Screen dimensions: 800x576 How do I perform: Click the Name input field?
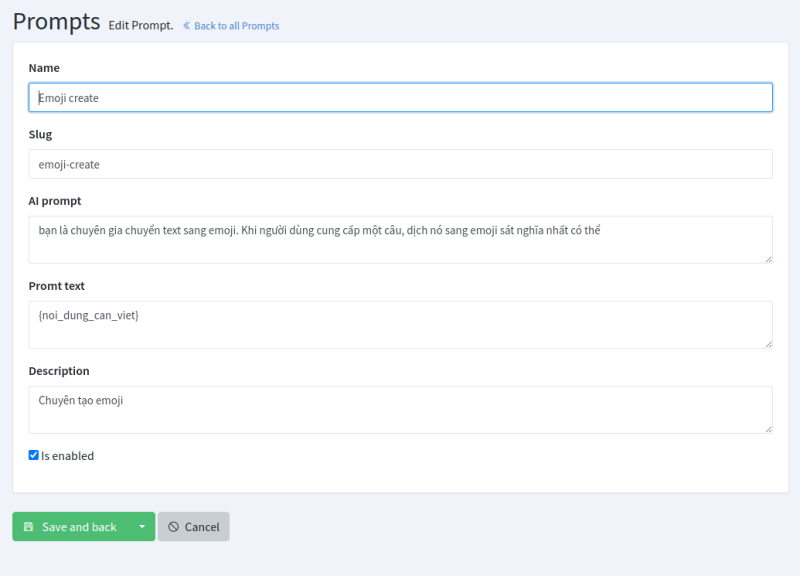401,97
